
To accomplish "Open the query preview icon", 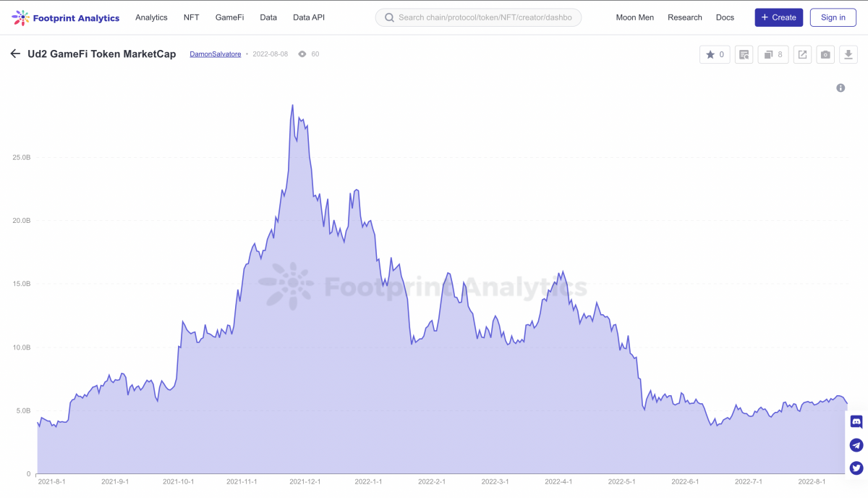I will 744,54.
